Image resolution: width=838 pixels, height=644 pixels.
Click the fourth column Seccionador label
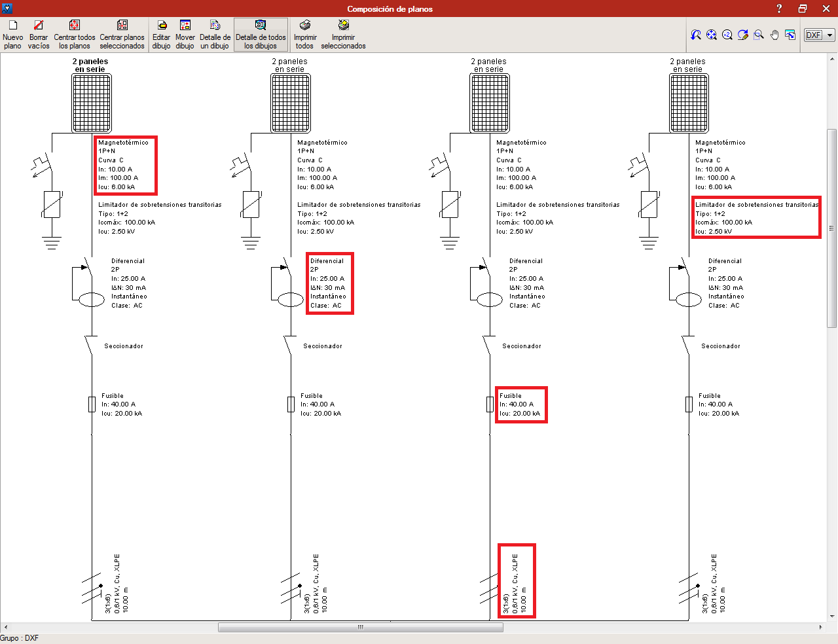(x=721, y=346)
